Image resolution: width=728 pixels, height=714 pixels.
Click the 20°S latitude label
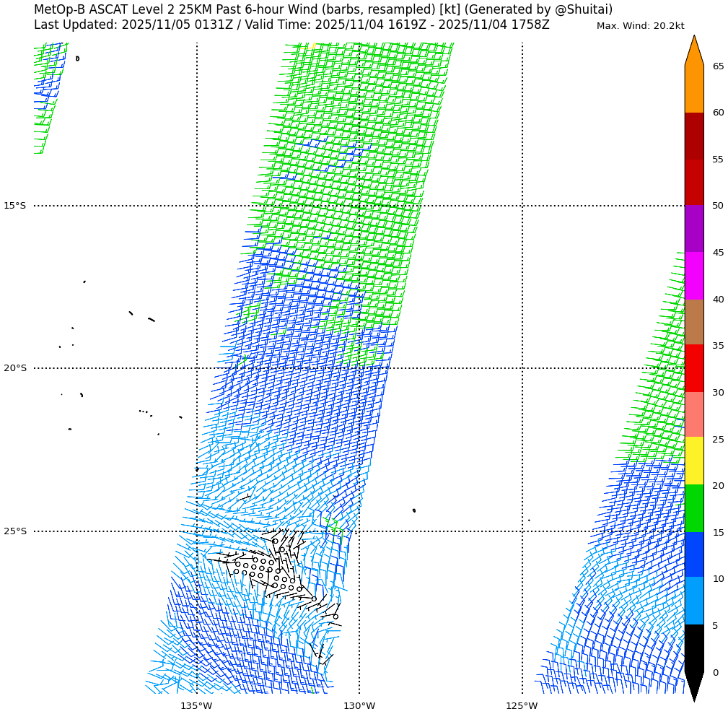coord(14,368)
